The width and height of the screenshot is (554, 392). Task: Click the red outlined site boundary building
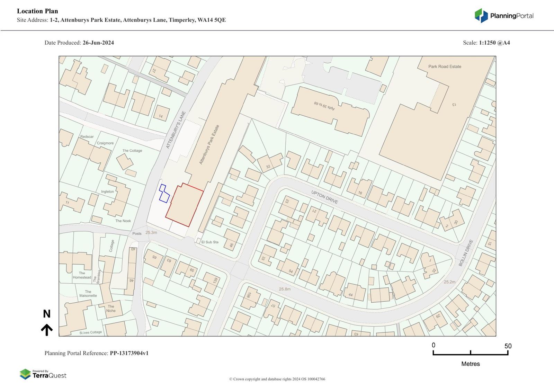pyautogui.click(x=184, y=206)
